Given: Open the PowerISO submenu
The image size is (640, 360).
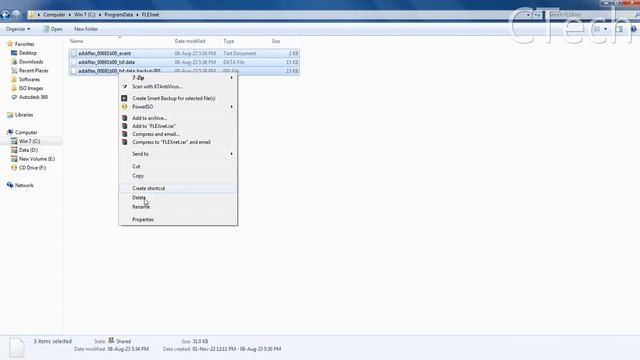Looking at the screenshot, I should 178,107.
